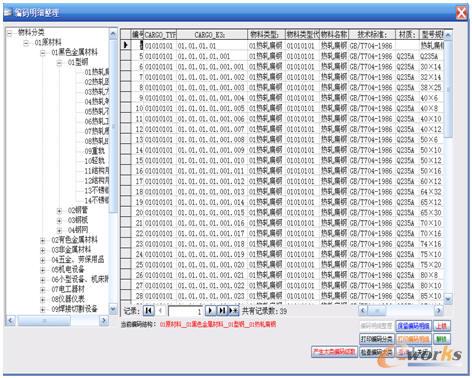Collapse the 01原材料 tree node
Viewport: 472px width, 378px height.
26,43
